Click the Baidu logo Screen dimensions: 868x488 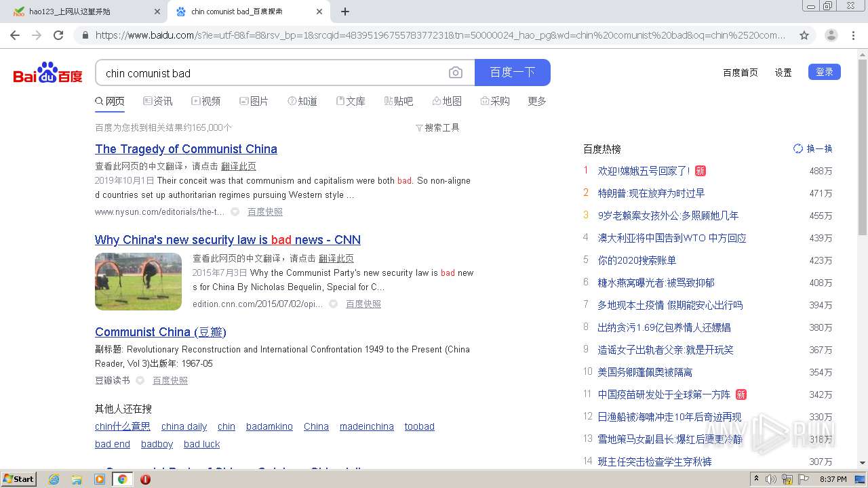[x=48, y=73]
